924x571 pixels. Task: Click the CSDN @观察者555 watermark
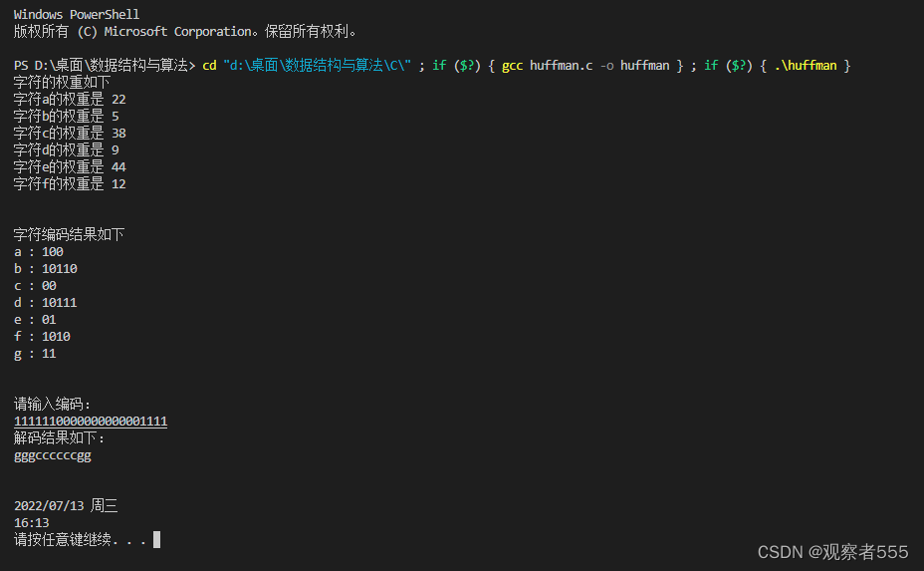point(832,551)
